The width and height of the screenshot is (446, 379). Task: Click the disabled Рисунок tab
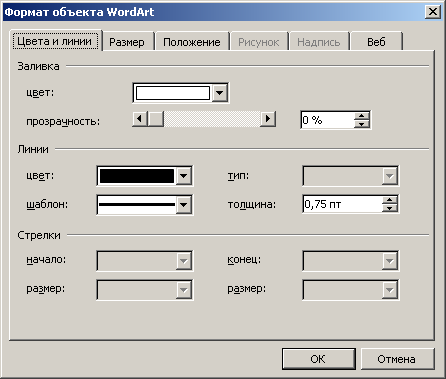[x=258, y=42]
